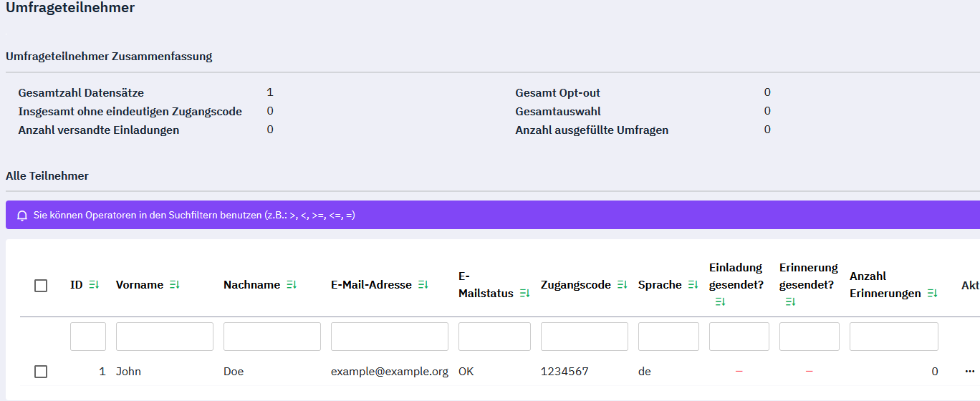
Task: Click the E-Mailstatus sort icon
Action: point(524,294)
